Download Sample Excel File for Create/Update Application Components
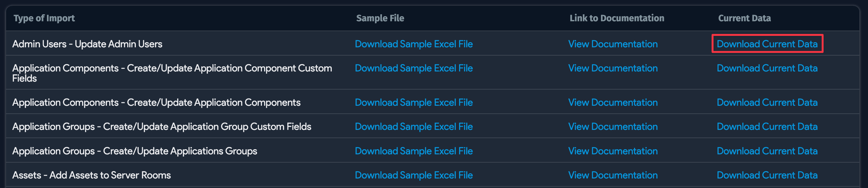The image size is (868, 188). [414, 103]
